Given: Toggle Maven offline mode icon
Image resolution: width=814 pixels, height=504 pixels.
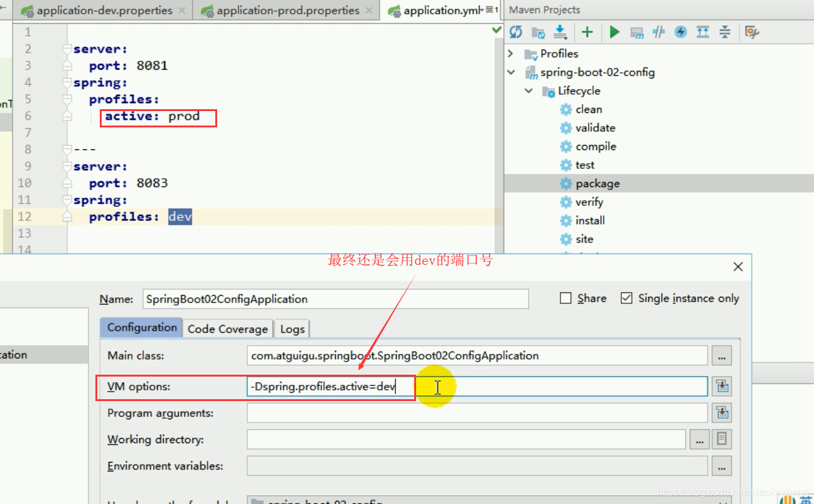Looking at the screenshot, I should pyautogui.click(x=658, y=32).
